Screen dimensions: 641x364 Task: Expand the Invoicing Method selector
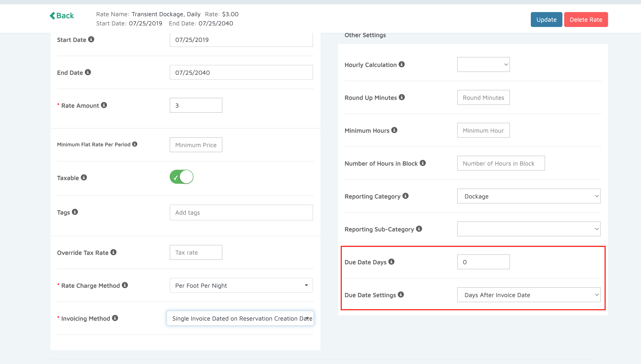[x=240, y=318]
